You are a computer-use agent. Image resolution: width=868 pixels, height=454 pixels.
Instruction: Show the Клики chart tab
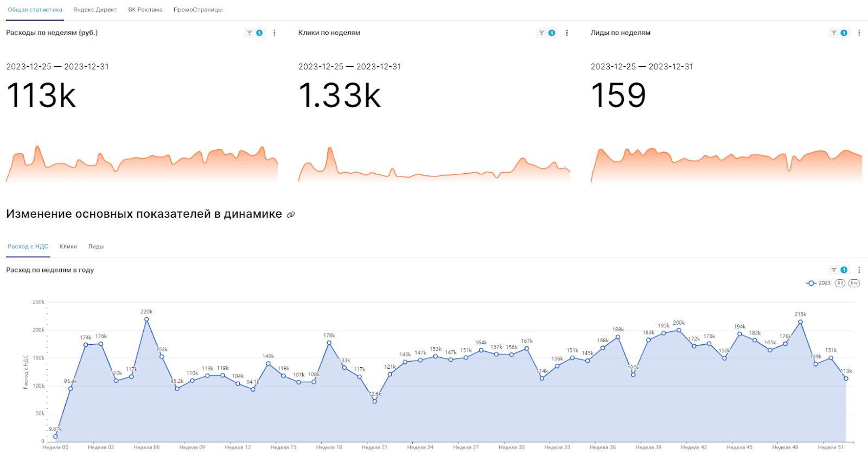pyautogui.click(x=68, y=247)
